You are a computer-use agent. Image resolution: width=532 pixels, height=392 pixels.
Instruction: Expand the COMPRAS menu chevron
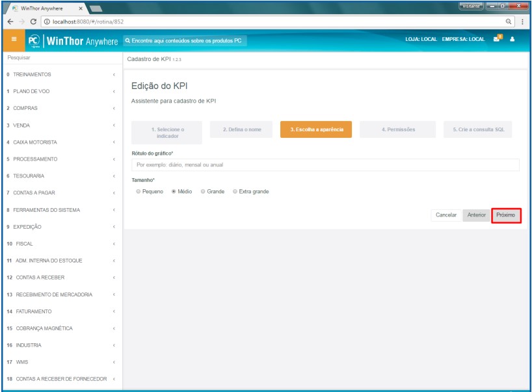coord(114,109)
